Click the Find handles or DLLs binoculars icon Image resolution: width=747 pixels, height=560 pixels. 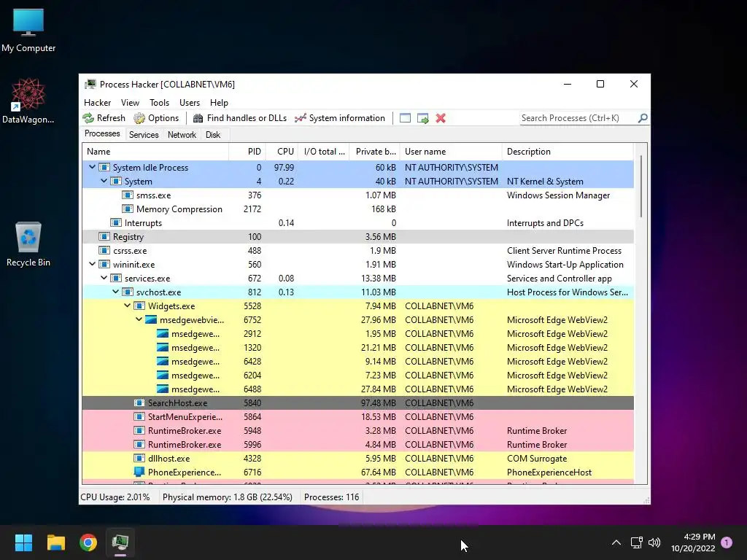click(198, 118)
